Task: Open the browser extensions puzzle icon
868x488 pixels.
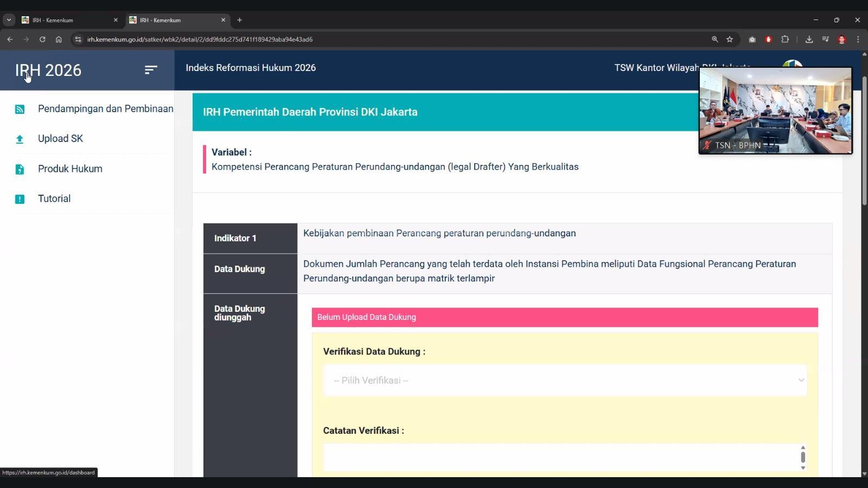Action: [x=785, y=39]
